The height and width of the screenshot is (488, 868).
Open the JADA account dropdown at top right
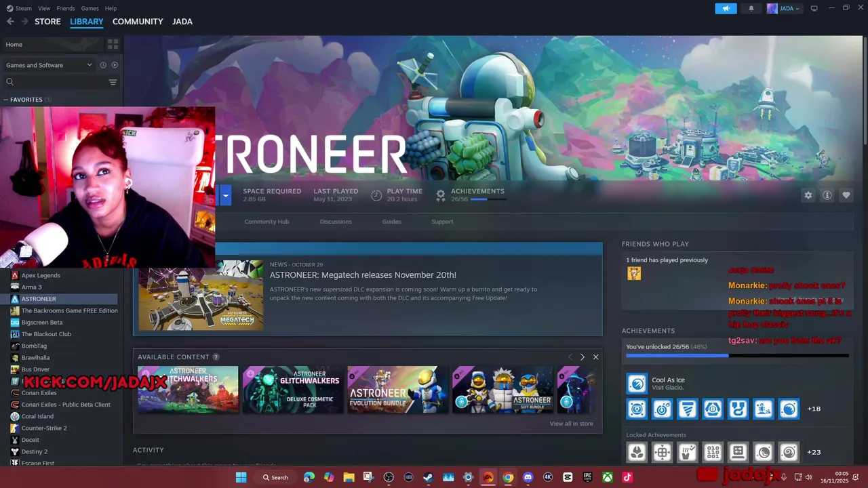coord(783,9)
